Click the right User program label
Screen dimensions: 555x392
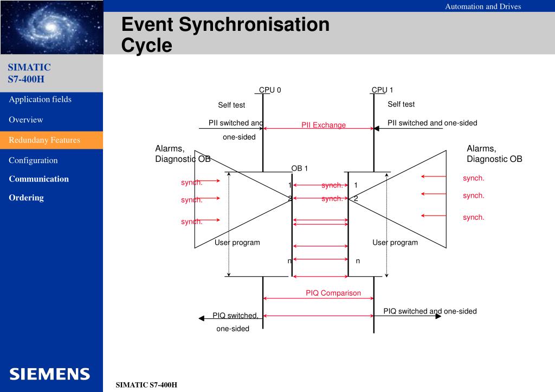[x=395, y=243]
